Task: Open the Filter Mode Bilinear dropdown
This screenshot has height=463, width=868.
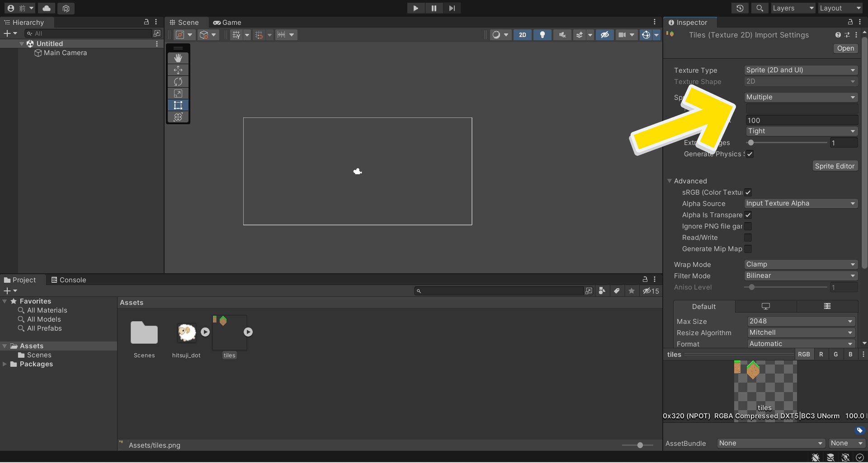Action: pos(801,276)
